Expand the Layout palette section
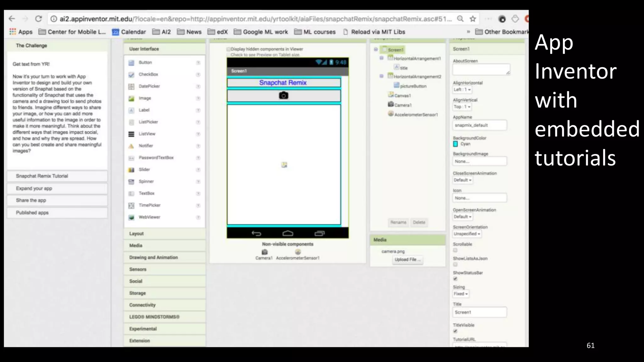The image size is (644, 362). point(164,234)
